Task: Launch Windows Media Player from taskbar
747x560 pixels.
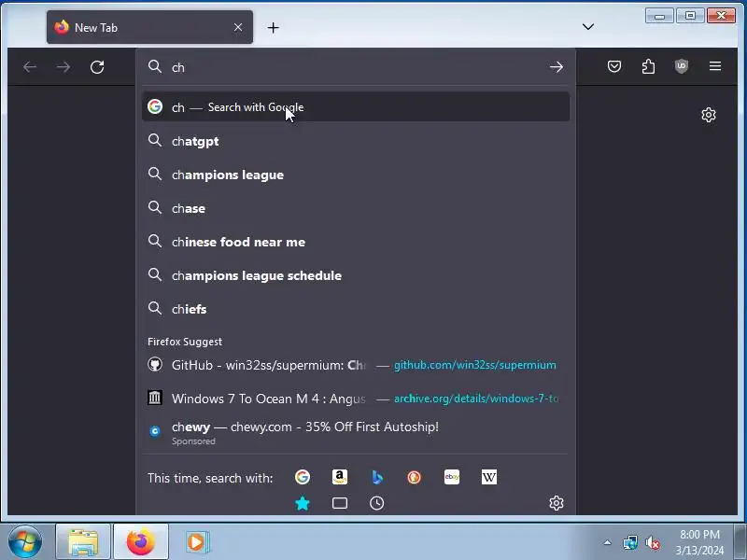Action: pos(196,542)
